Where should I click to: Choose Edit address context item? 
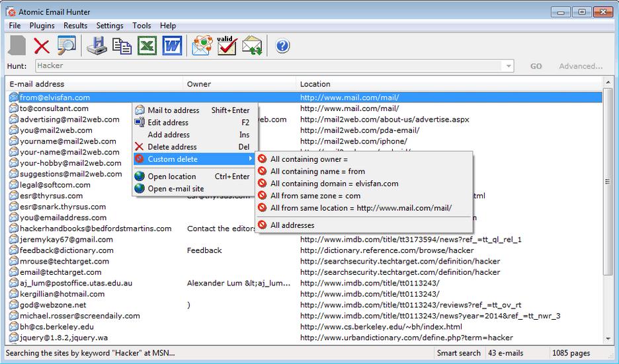coord(195,123)
